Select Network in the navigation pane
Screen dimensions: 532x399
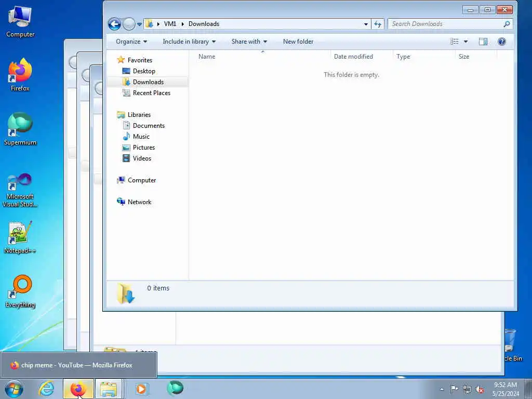point(139,202)
